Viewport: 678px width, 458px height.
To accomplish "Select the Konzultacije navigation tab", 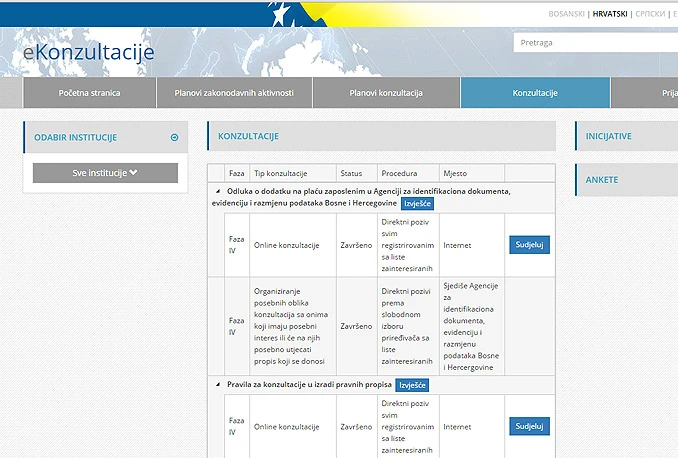I will 535,93.
